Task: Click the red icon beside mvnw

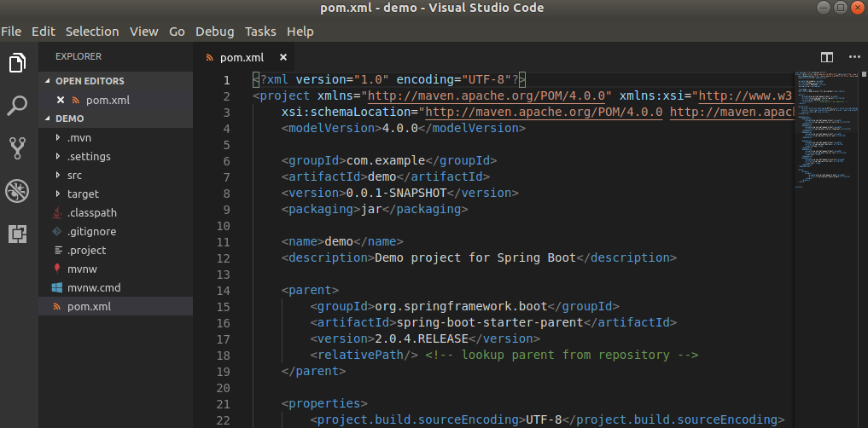Action: (56, 269)
